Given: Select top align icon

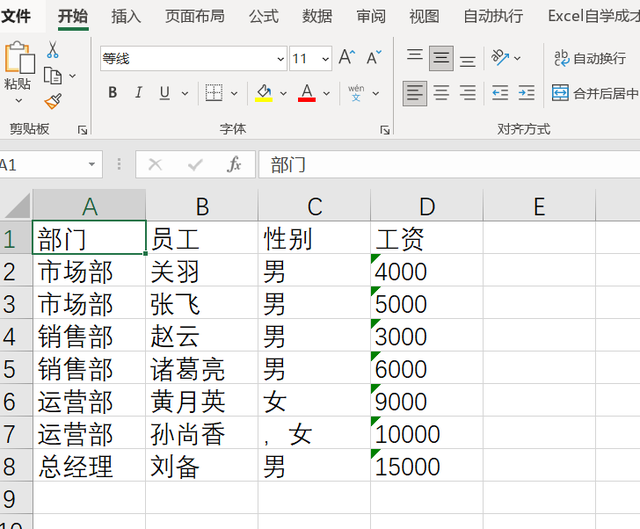Looking at the screenshot, I should point(415,57).
